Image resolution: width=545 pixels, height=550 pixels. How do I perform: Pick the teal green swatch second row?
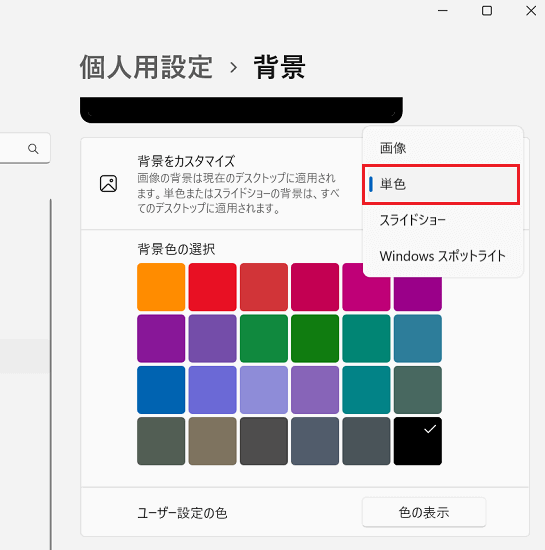click(x=366, y=338)
